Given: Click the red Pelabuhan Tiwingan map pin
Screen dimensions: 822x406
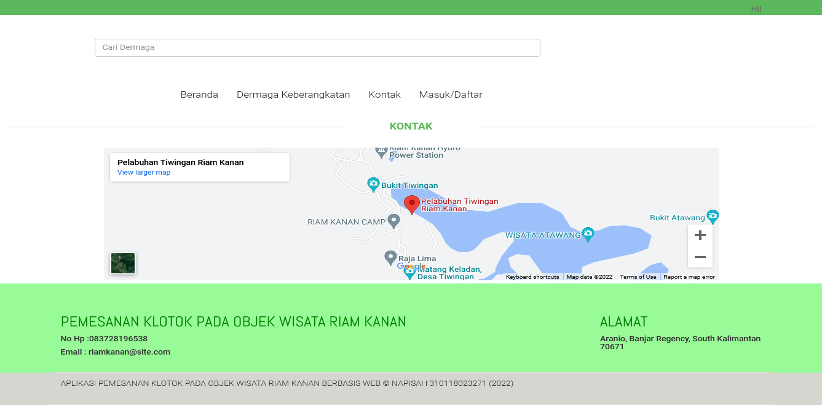Looking at the screenshot, I should 412,205.
